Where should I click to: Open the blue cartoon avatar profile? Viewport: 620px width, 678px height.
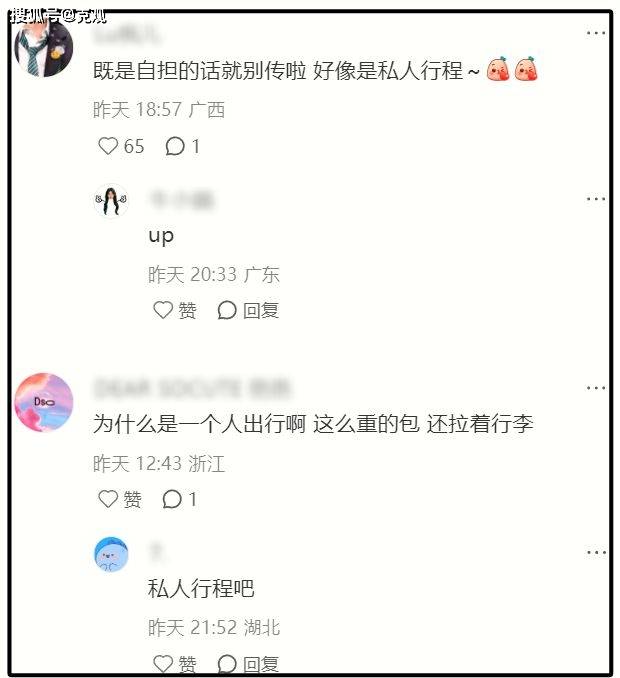pyautogui.click(x=111, y=554)
